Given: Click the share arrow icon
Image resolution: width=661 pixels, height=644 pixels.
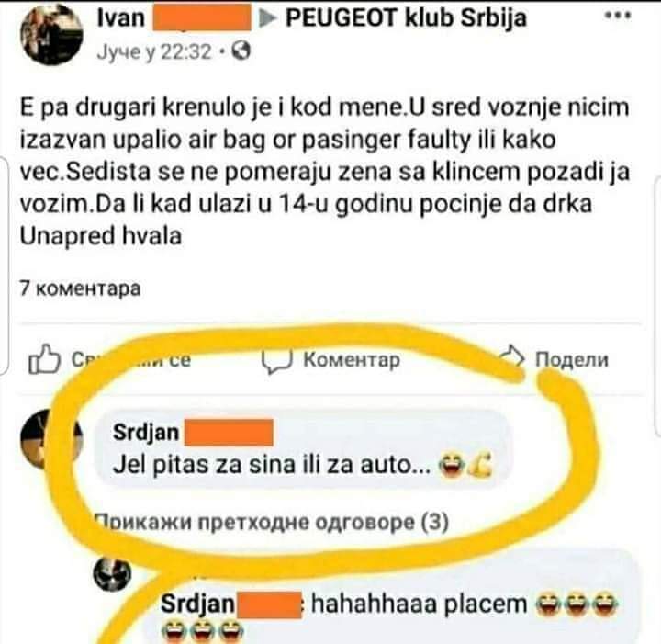Looking at the screenshot, I should pyautogui.click(x=513, y=358).
